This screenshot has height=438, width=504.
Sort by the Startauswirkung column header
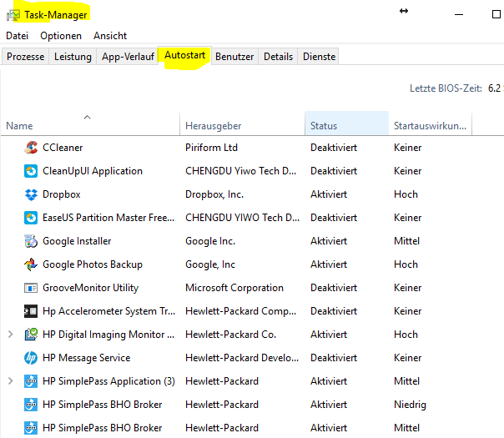pyautogui.click(x=430, y=123)
